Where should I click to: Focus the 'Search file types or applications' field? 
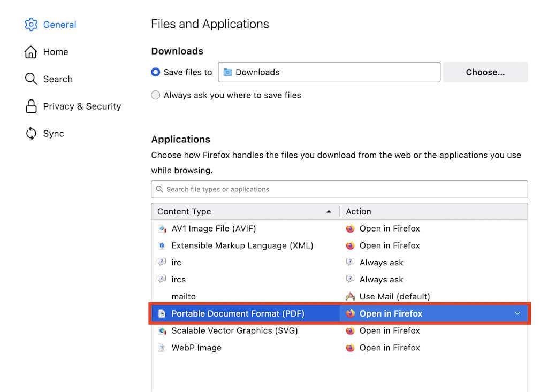339,189
